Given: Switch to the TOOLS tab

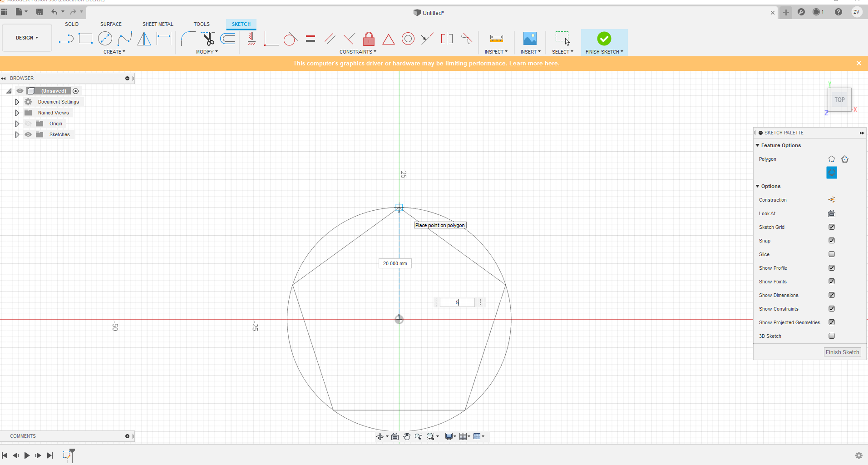Looking at the screenshot, I should coord(202,24).
